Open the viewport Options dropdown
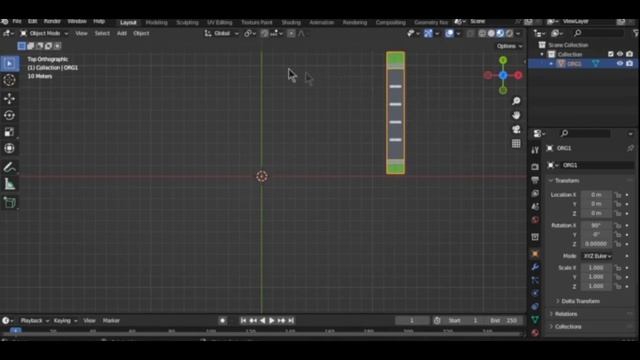The width and height of the screenshot is (640, 360). click(x=509, y=46)
